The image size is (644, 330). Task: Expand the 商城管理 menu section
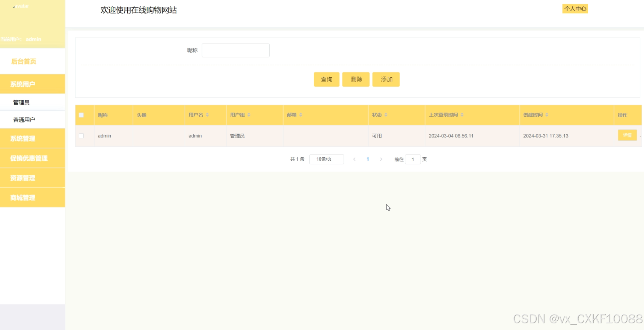point(33,198)
